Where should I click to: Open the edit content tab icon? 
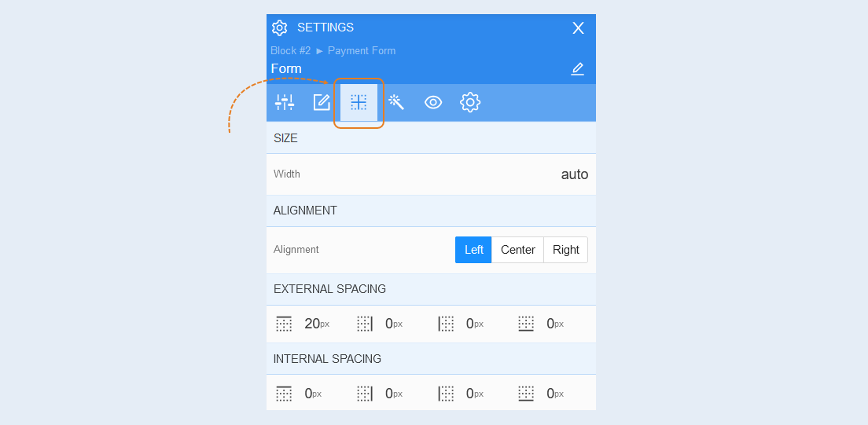[x=322, y=102]
